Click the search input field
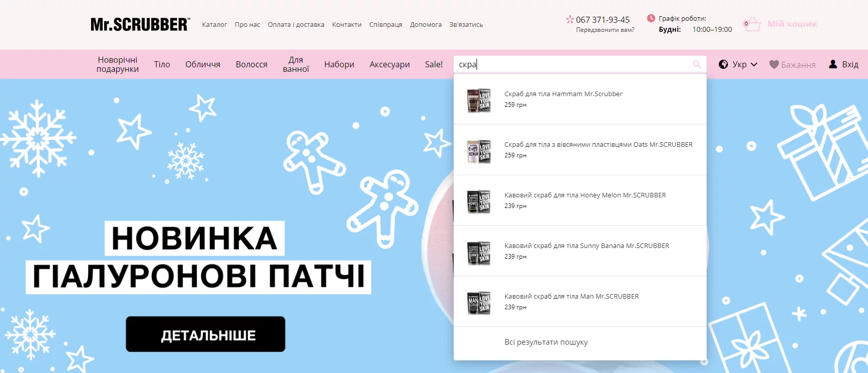Image resolution: width=868 pixels, height=373 pixels. pos(572,64)
